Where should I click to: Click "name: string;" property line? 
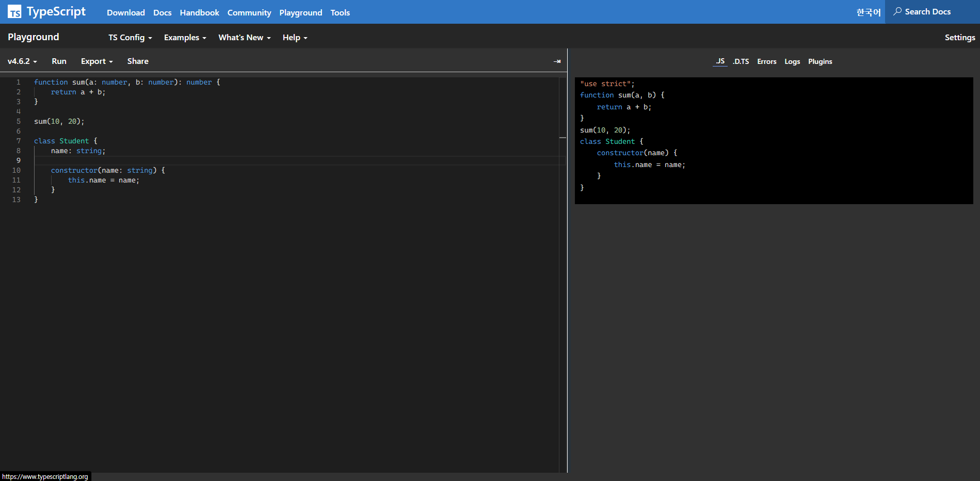78,151
